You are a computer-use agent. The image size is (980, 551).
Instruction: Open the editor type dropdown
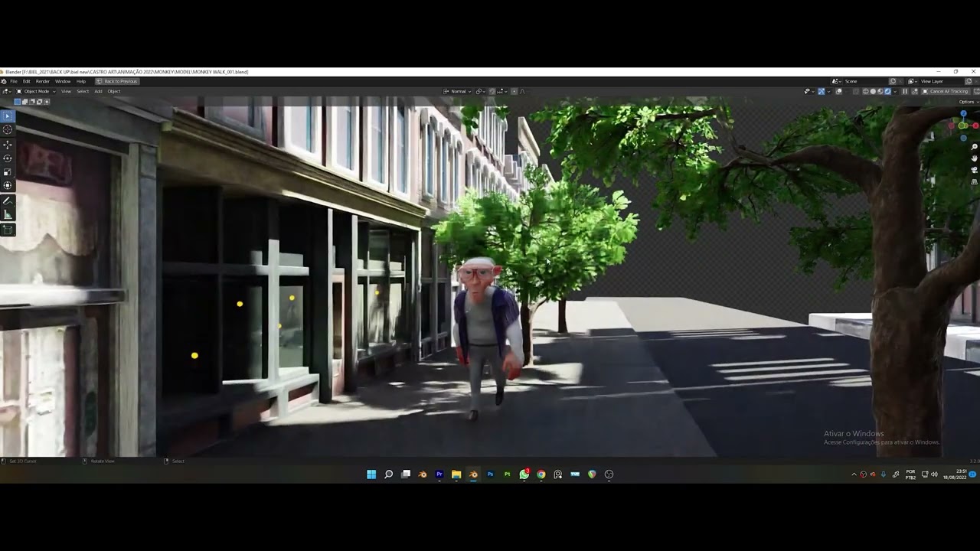(x=7, y=91)
